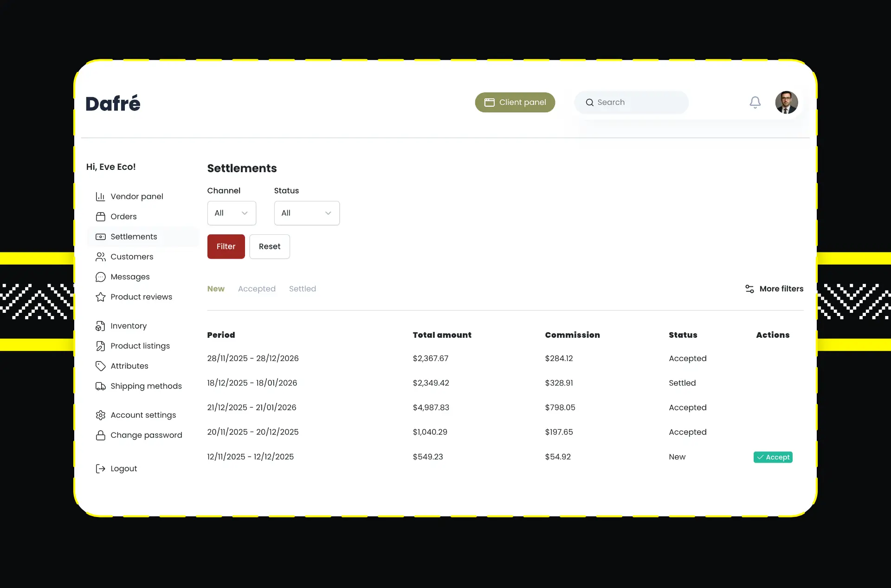Open the Vendor panel chart icon

100,196
